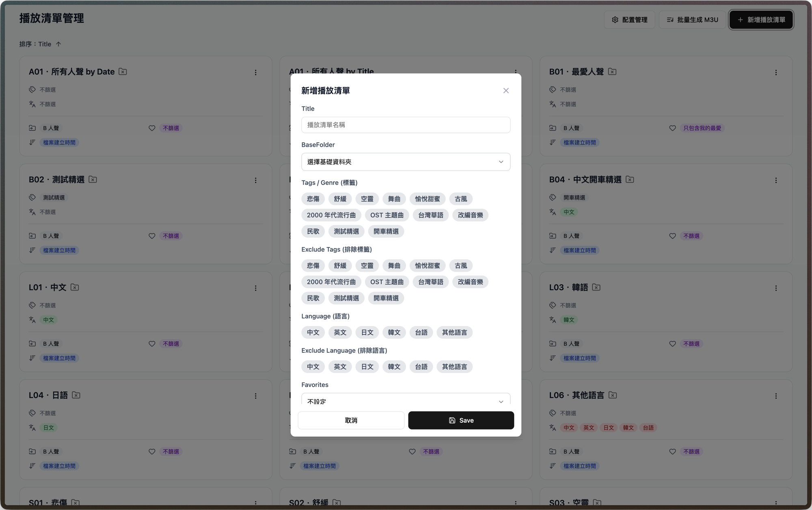Open more options menu for L03 韓語
Screen dimensions: 812x510
click(x=776, y=288)
